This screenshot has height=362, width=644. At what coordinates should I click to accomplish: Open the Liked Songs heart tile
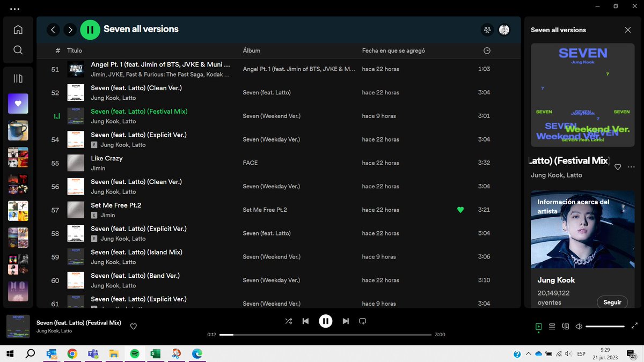click(18, 104)
